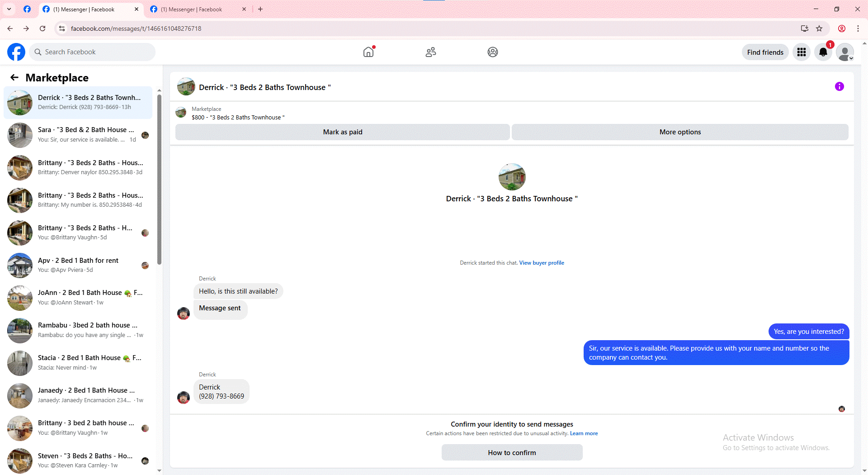The image size is (868, 475).
Task: Open Stacia 2 Bed 1 Bath House chat
Action: pyautogui.click(x=78, y=363)
